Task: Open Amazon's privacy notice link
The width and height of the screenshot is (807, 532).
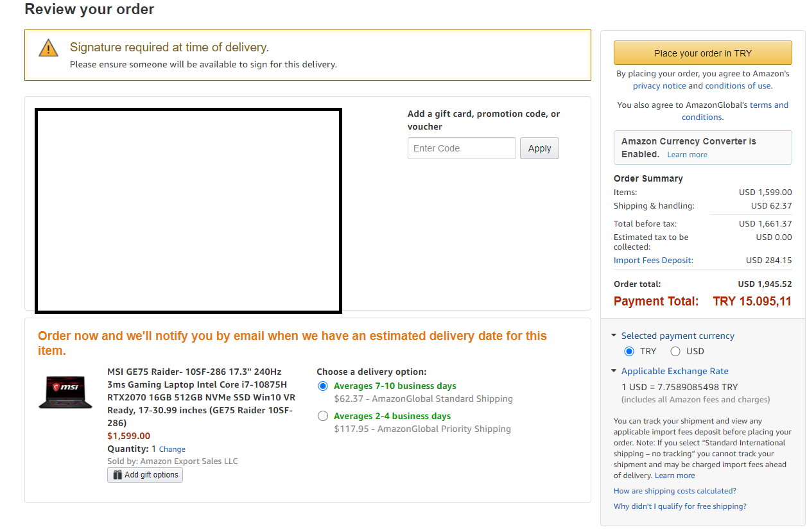Action: 659,86
